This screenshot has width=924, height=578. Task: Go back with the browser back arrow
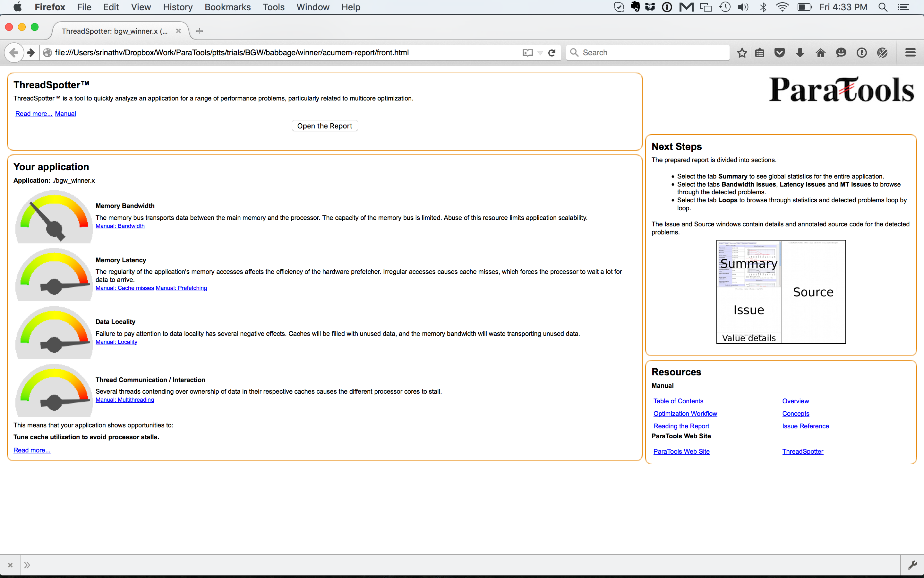pos(14,53)
